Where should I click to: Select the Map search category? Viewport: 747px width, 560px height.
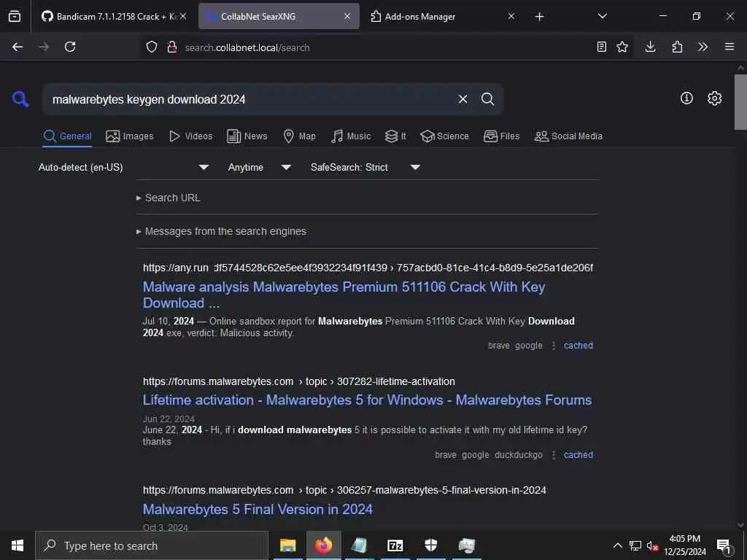click(x=299, y=136)
